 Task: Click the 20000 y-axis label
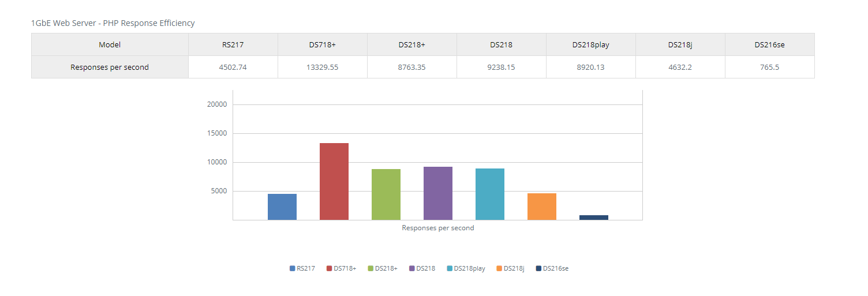tap(217, 104)
